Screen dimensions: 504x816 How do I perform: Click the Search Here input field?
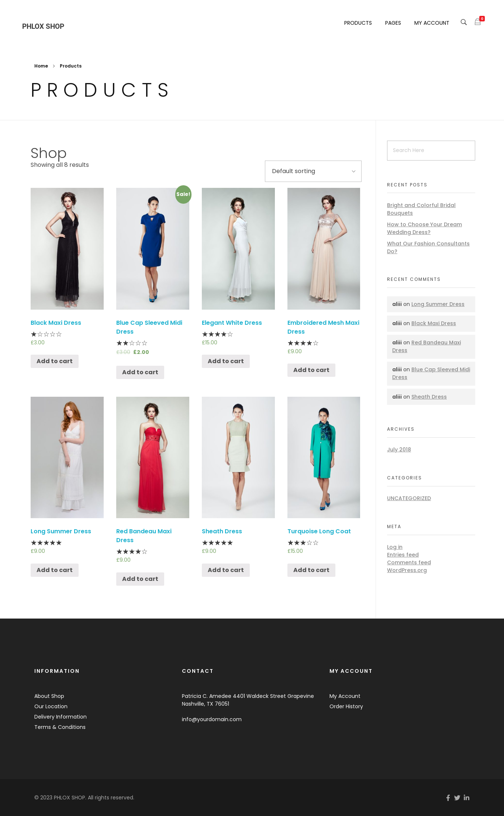pyautogui.click(x=431, y=151)
